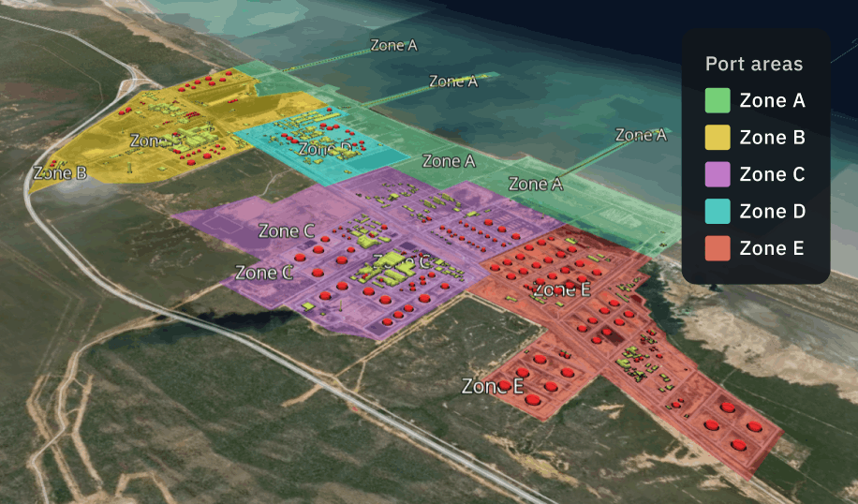Select Zone C label on the purple western extension
858x504 pixels.
[x=287, y=231]
